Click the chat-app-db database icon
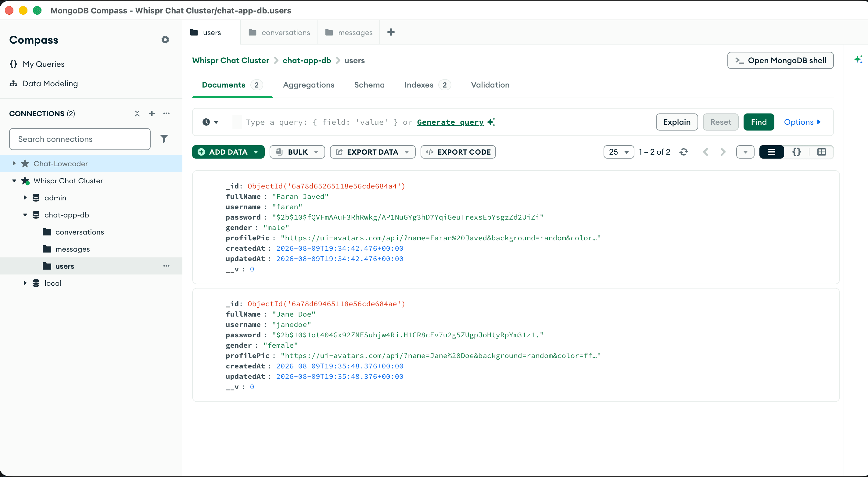 pyautogui.click(x=36, y=215)
